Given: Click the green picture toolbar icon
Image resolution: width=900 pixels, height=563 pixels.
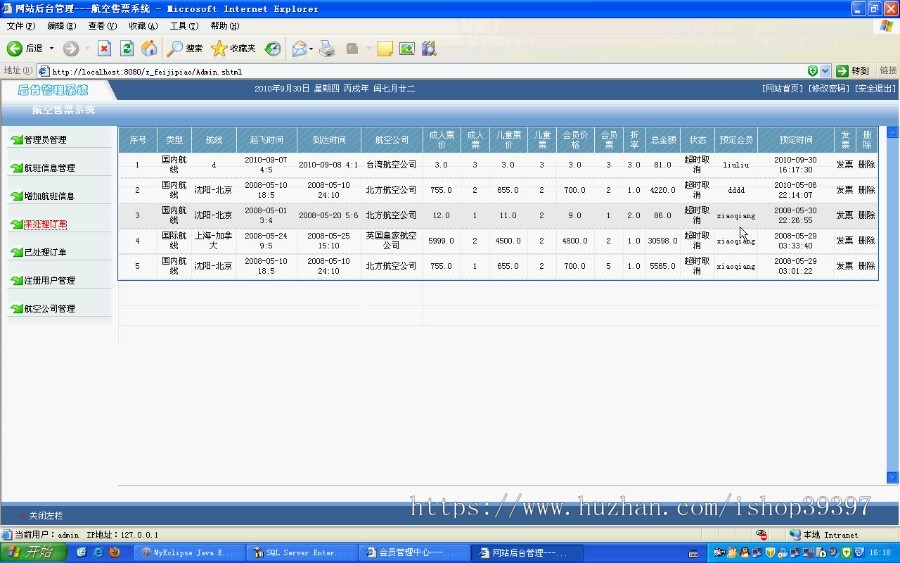Looking at the screenshot, I should [407, 49].
